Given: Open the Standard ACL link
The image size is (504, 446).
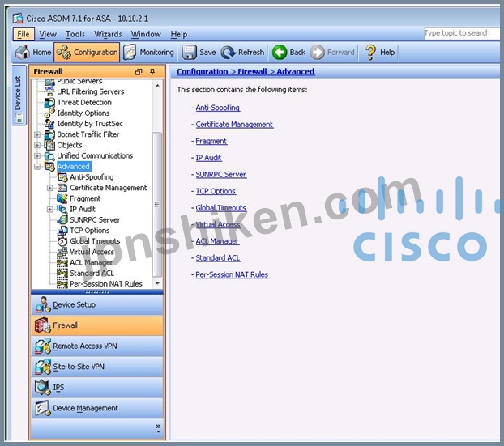Looking at the screenshot, I should 218,258.
